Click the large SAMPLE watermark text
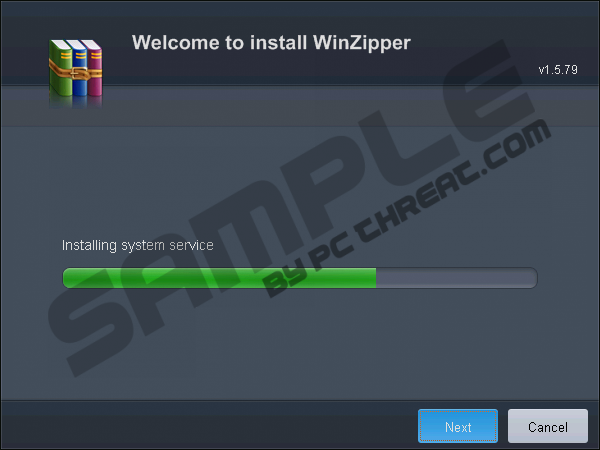This screenshot has width=600, height=450. point(291,207)
